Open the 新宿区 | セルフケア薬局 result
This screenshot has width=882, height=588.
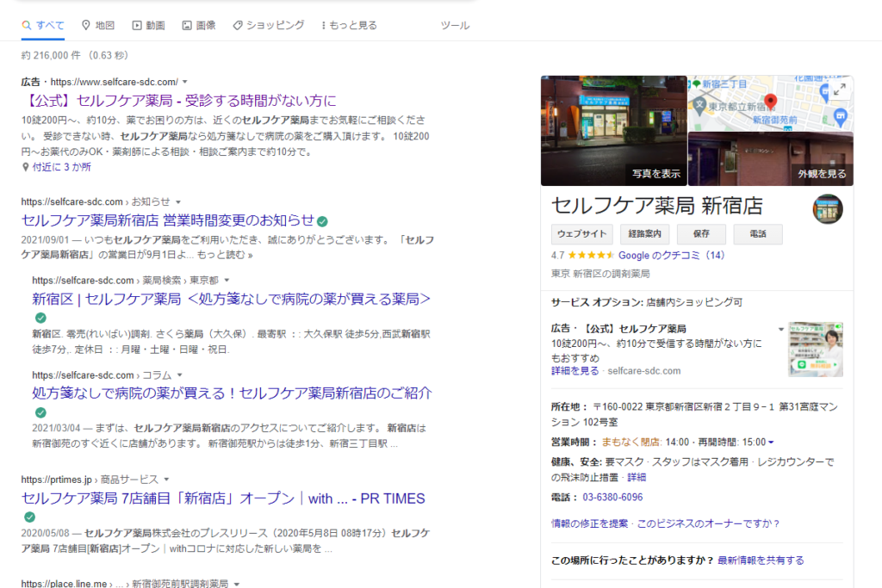pyautogui.click(x=231, y=299)
